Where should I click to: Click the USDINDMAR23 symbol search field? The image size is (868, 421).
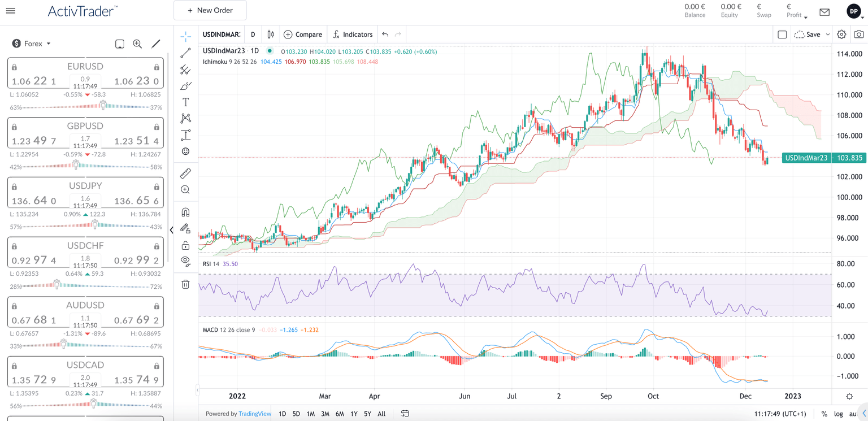click(x=222, y=34)
